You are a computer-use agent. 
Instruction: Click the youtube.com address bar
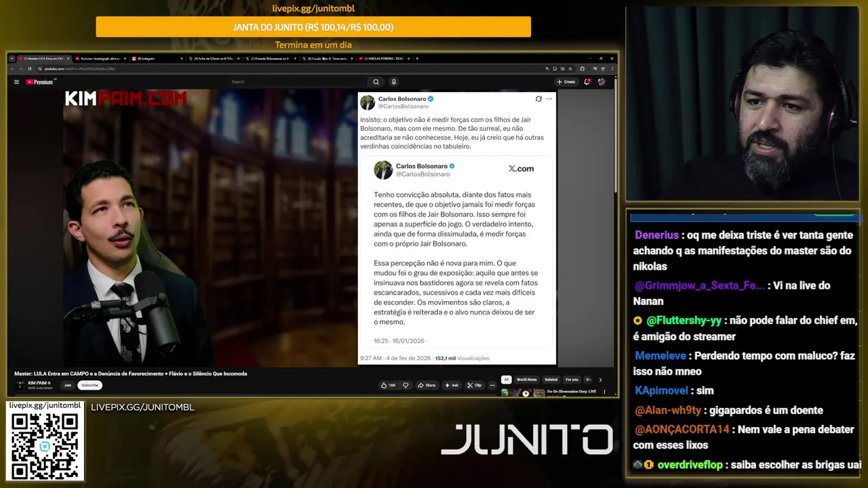(292, 68)
